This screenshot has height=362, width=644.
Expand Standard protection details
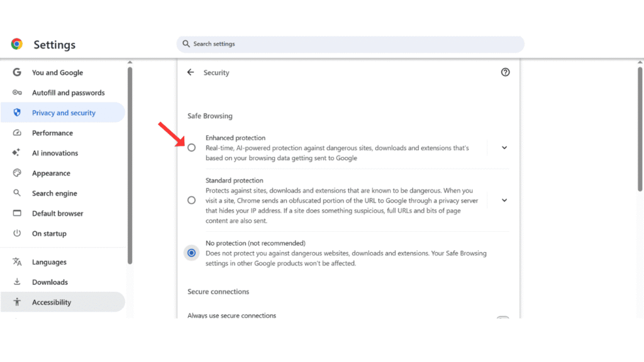(x=504, y=200)
